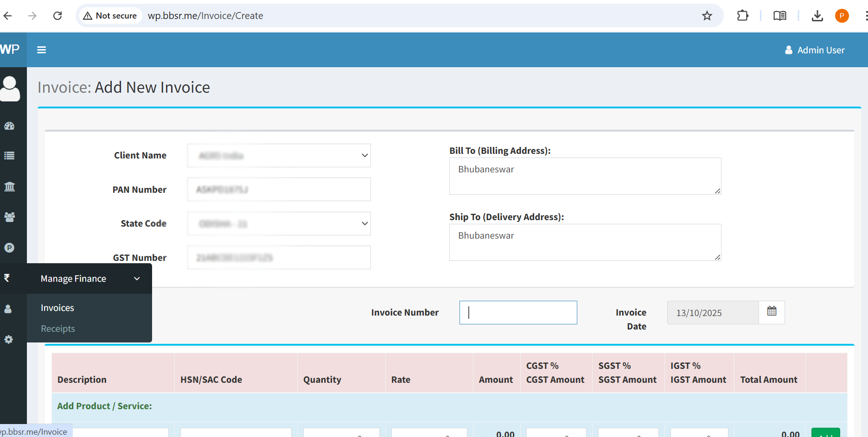Click the Bill To billing address textarea
The height and width of the screenshot is (437, 868).
585,176
